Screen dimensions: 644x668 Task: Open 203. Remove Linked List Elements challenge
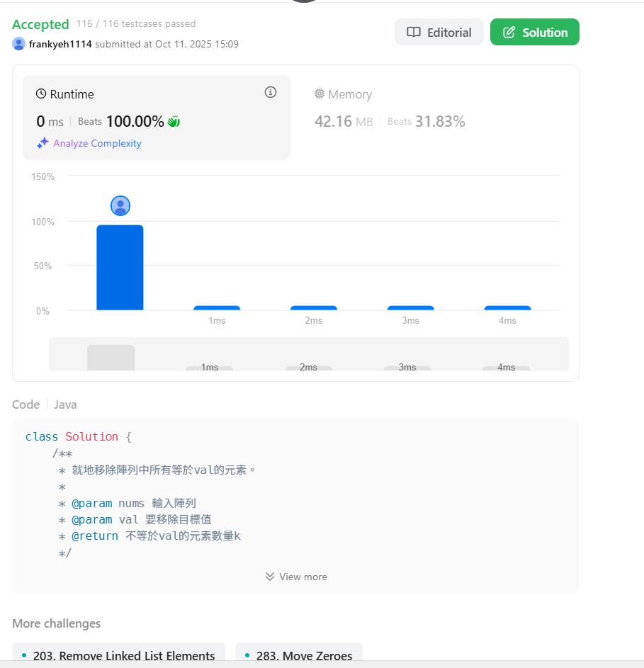coord(118,655)
